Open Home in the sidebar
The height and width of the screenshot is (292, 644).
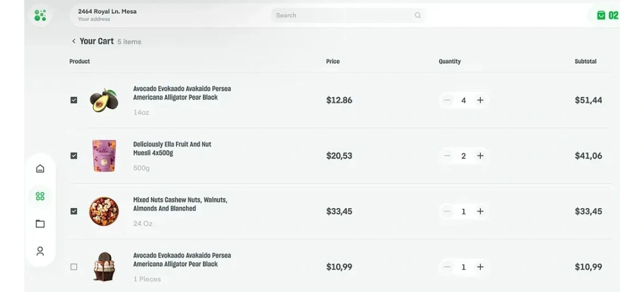coord(40,169)
